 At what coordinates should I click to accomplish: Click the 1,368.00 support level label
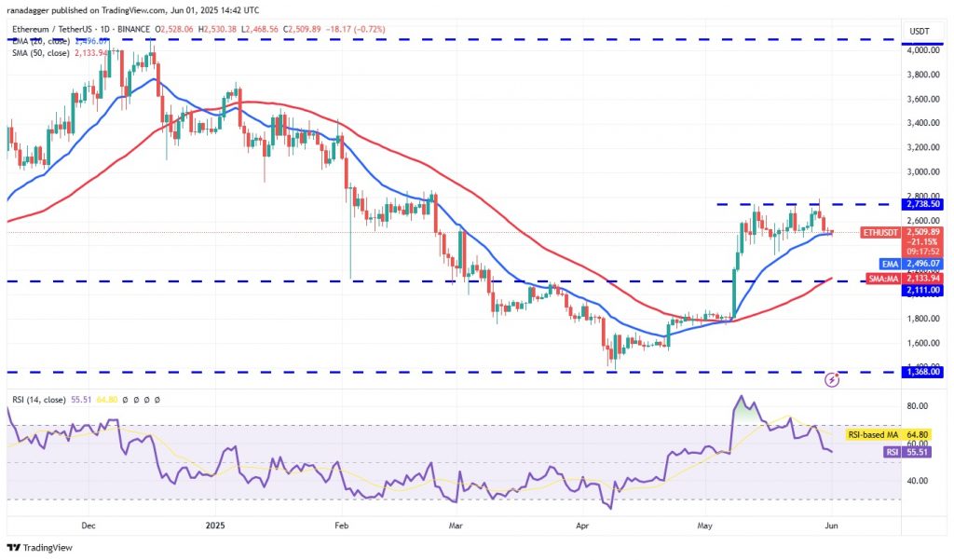click(x=923, y=372)
